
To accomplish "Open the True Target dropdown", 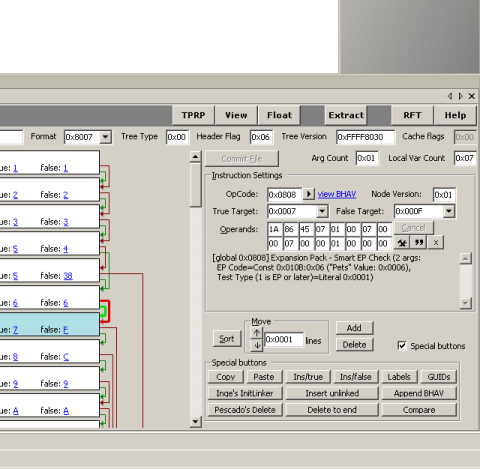I will point(322,211).
